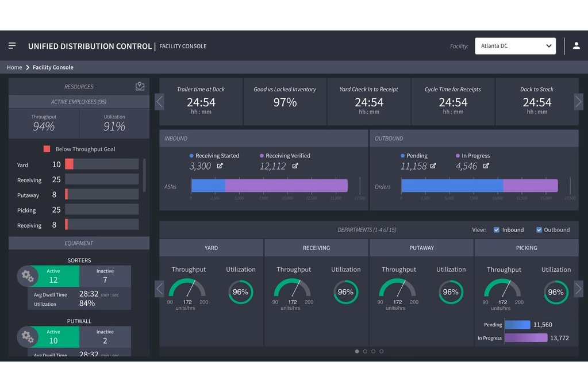This screenshot has width=588, height=392.
Task: Open external link beside Receiving Started 3,300
Action: 220,166
